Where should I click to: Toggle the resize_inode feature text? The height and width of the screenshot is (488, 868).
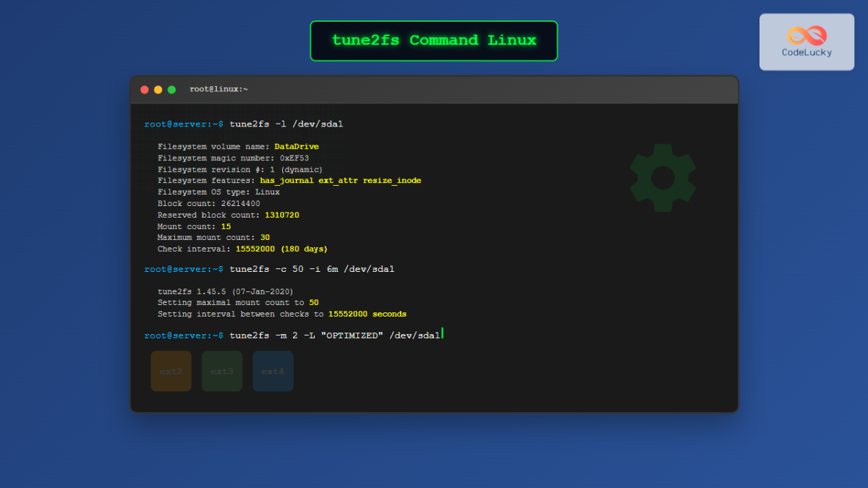pos(391,180)
